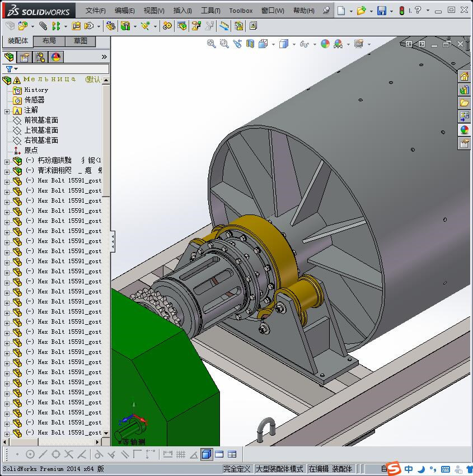The image size is (473, 476).
Task: Open the 编辑(E) menu
Action: (x=124, y=11)
